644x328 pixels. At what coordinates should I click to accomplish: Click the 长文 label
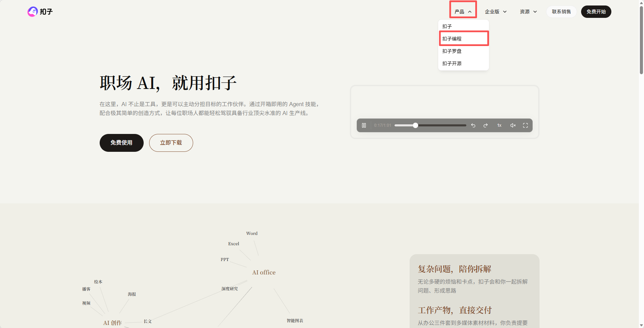click(148, 321)
